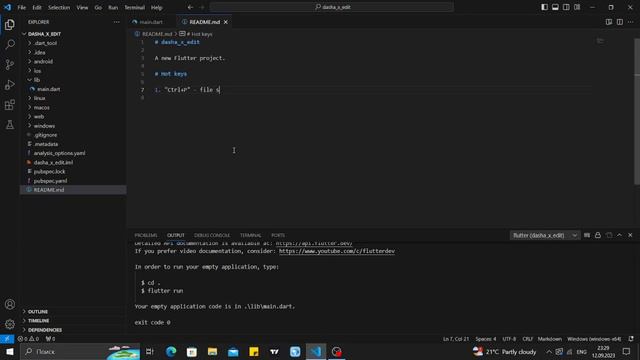Open the Terminal menu
The width and height of the screenshot is (640, 360).
(135, 7)
